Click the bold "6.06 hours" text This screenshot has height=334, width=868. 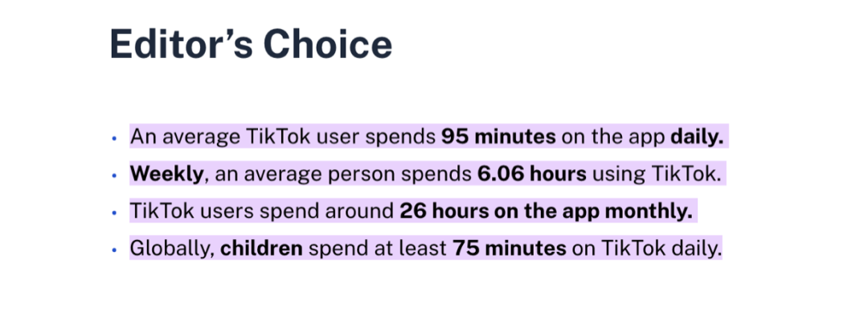pyautogui.click(x=532, y=175)
